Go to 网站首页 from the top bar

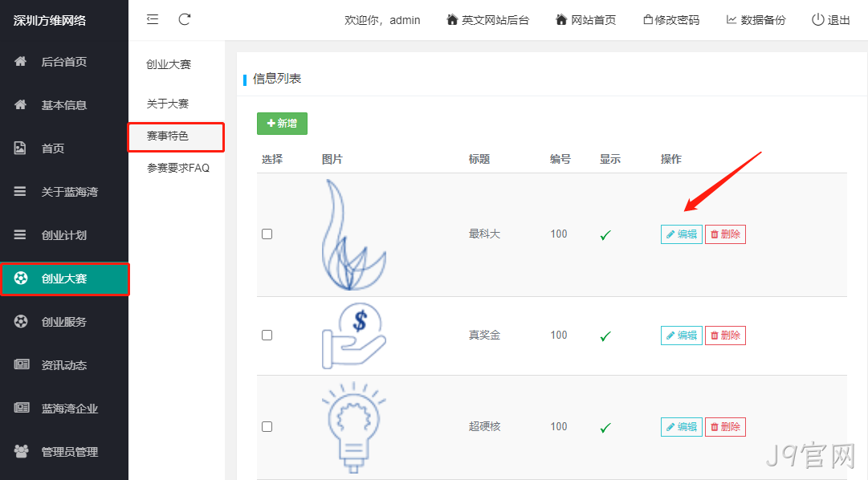585,20
